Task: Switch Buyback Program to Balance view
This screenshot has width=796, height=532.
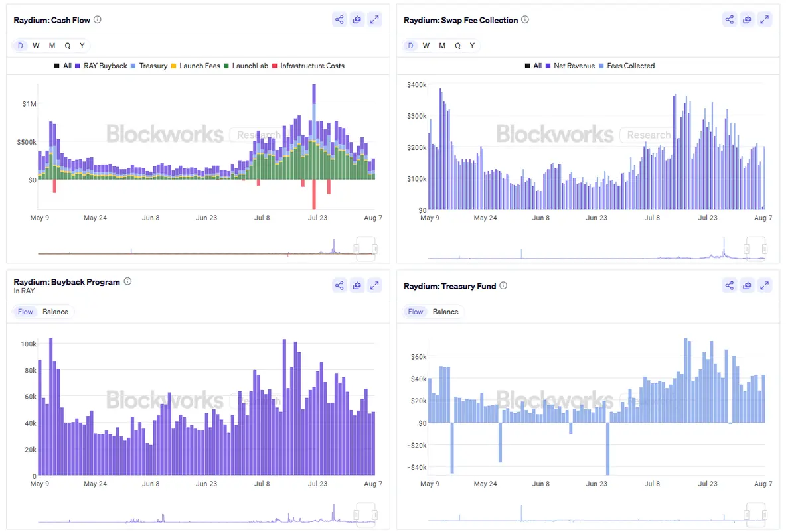Action: click(x=55, y=312)
